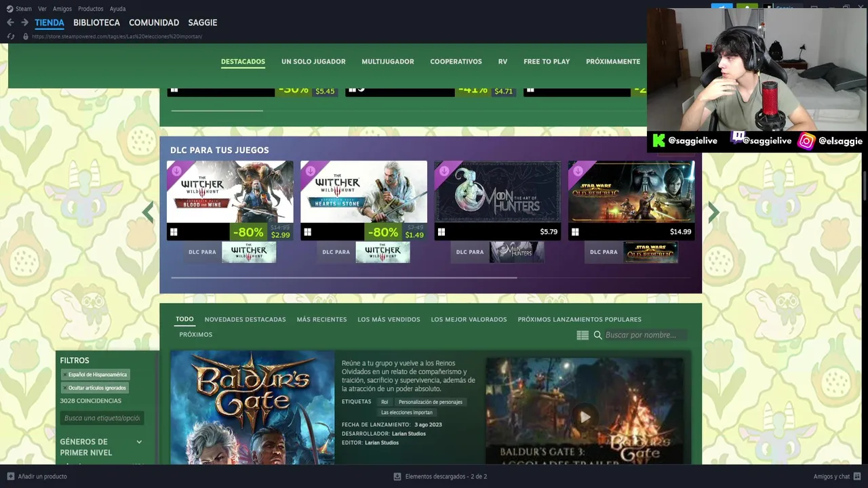Switch to Los más vendidos tab
The image size is (868, 488).
[389, 319]
